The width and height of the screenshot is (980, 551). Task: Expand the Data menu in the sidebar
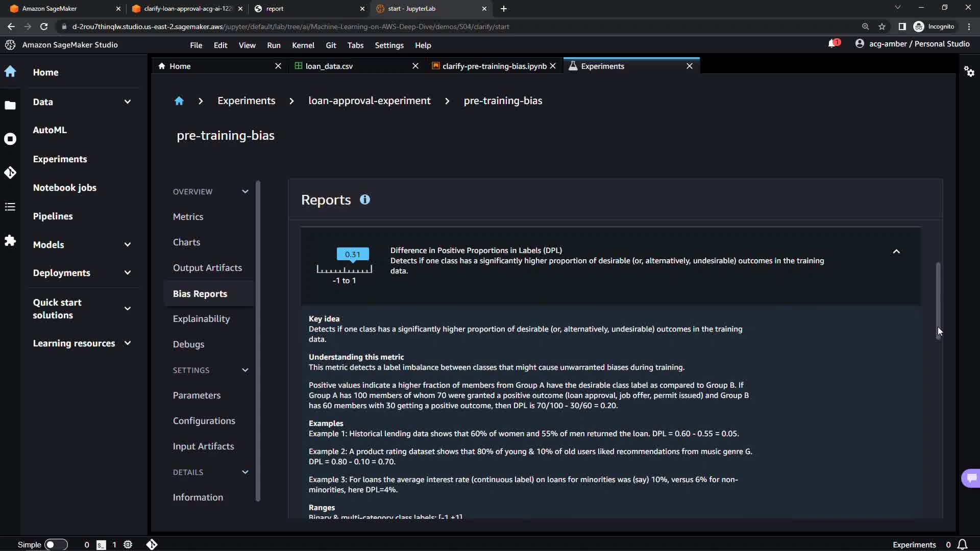coord(127,102)
